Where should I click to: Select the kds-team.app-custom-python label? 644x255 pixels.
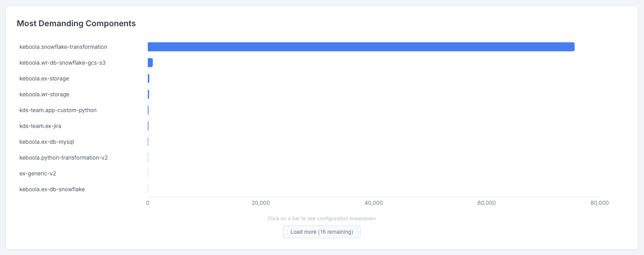[58, 110]
